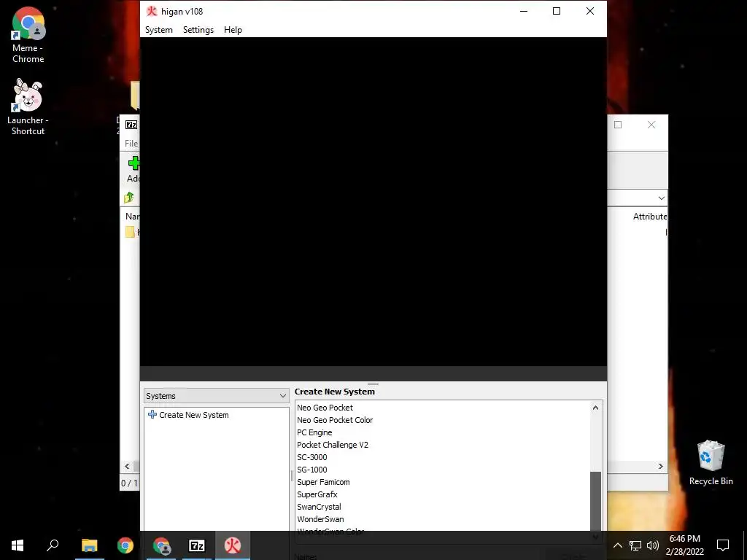Expand the 7-Zip address bar dropdown
The height and width of the screenshot is (560, 747).
point(661,198)
